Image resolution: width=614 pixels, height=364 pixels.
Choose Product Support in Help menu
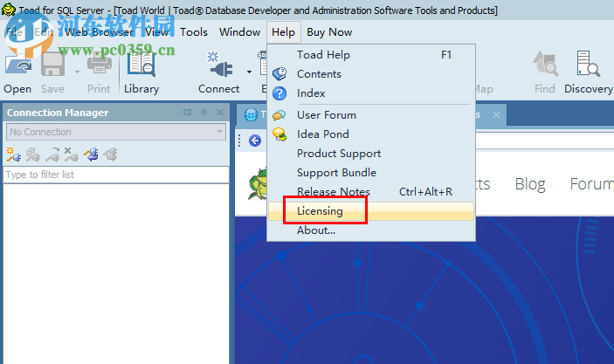[371, 154]
